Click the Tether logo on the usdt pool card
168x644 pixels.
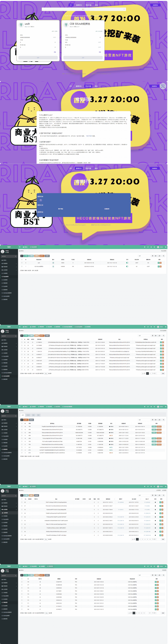pyautogui.click(x=21, y=25)
